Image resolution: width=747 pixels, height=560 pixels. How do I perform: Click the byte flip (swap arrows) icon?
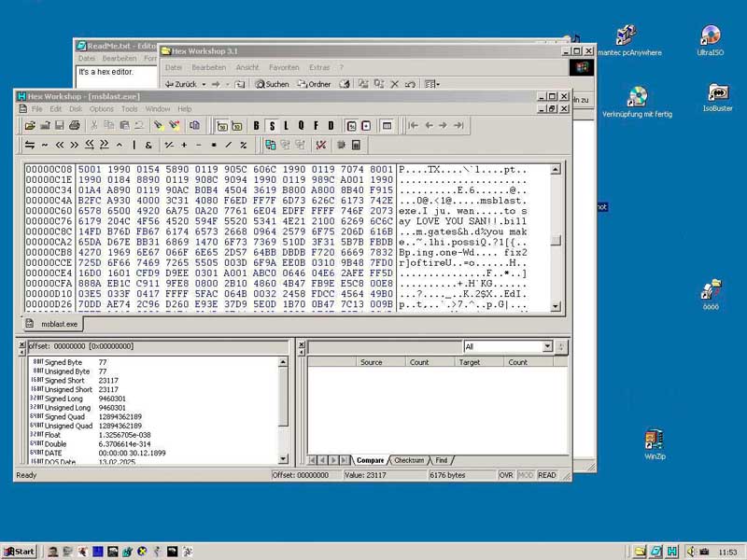click(30, 146)
